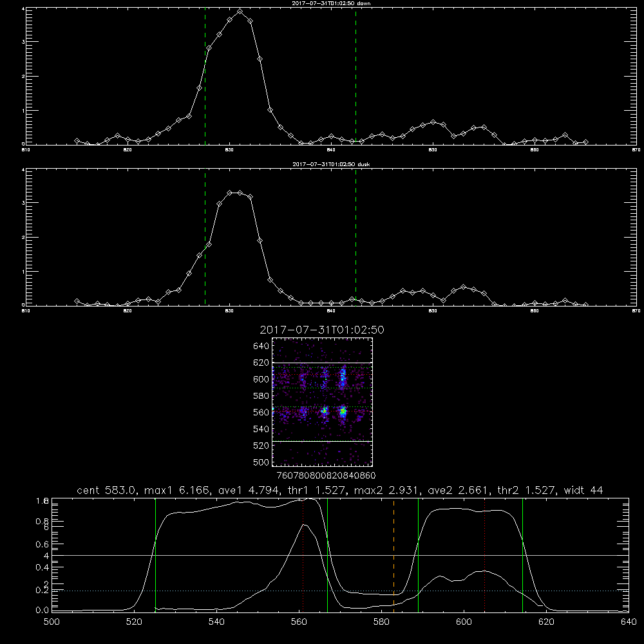The image size is (644, 644).
Task: Click the right green dashed line in dusk plot
Action: coord(355,238)
